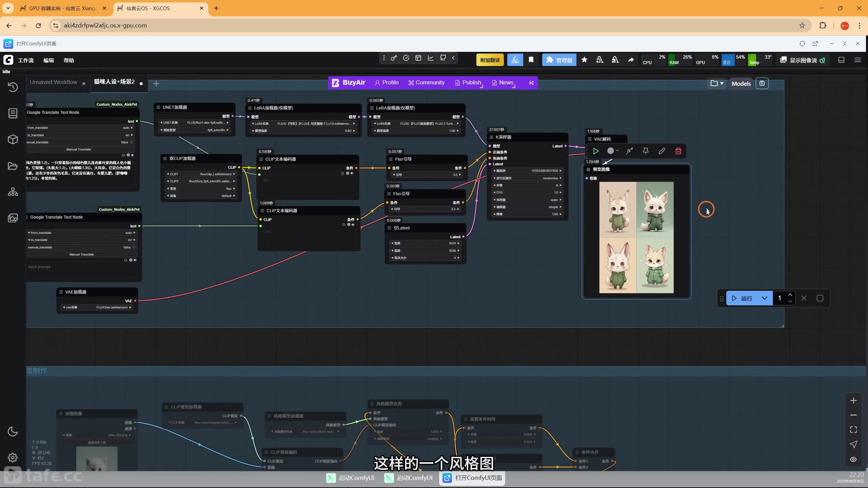This screenshot has width=868, height=488.
Task: Open the image gallery sidebar icon
Action: tap(13, 218)
